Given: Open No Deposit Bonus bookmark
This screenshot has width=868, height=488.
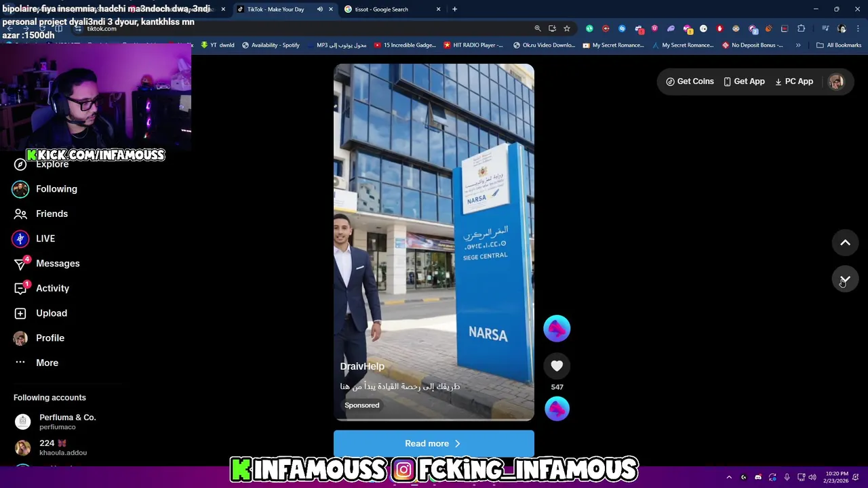Looking at the screenshot, I should coord(753,45).
